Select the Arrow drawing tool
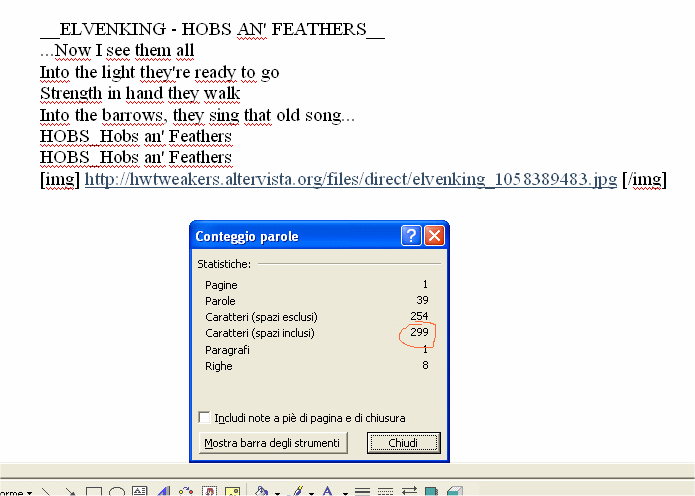The height and width of the screenshot is (496, 695). [x=70, y=492]
